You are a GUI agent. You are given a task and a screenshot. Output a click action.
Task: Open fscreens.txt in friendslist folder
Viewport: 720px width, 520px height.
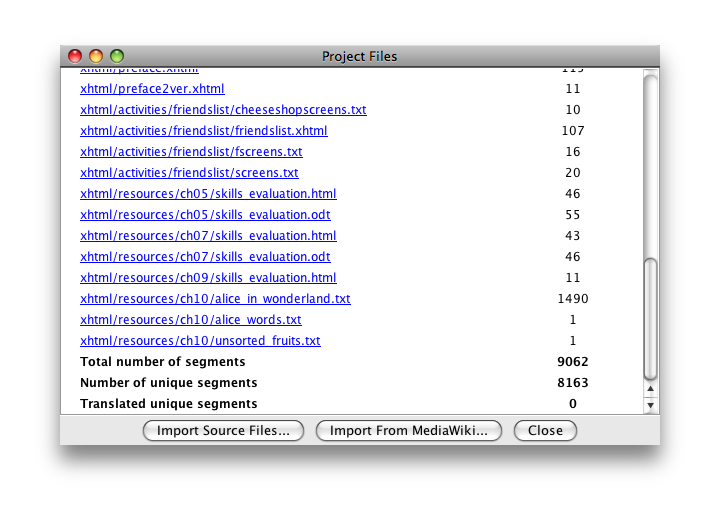[x=191, y=152]
